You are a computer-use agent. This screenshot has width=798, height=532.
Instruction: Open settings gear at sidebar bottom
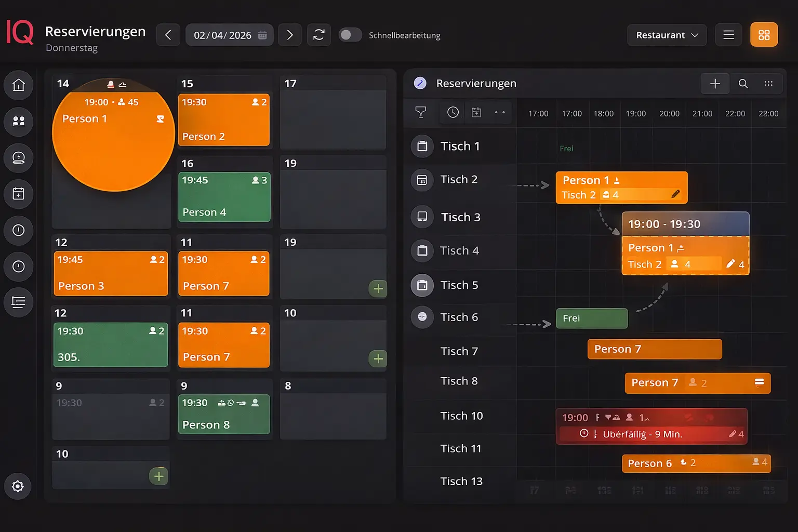pos(18,486)
